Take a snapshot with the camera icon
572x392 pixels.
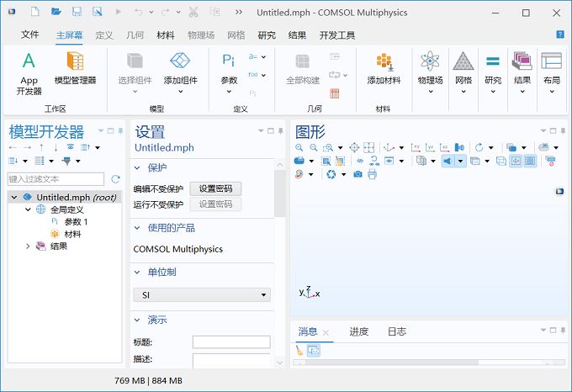coord(357,175)
